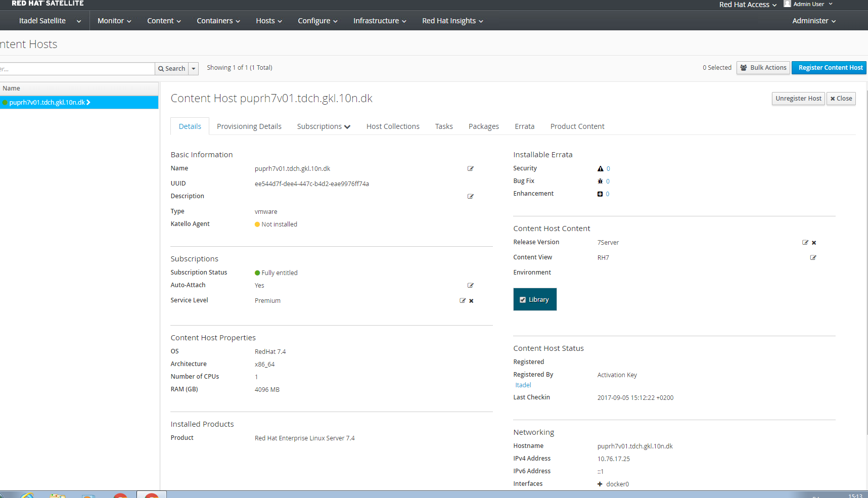The width and height of the screenshot is (868, 498).
Task: Open the Enhancement errata count link
Action: (608, 194)
